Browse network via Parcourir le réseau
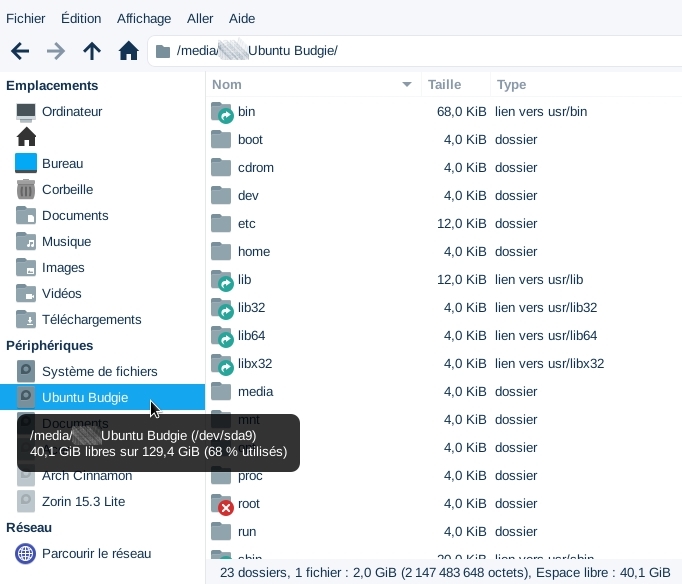 click(95, 553)
